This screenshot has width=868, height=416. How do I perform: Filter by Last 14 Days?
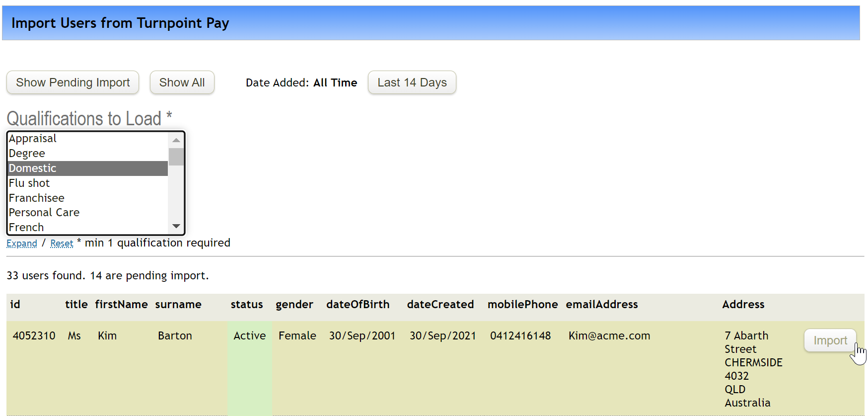click(412, 83)
